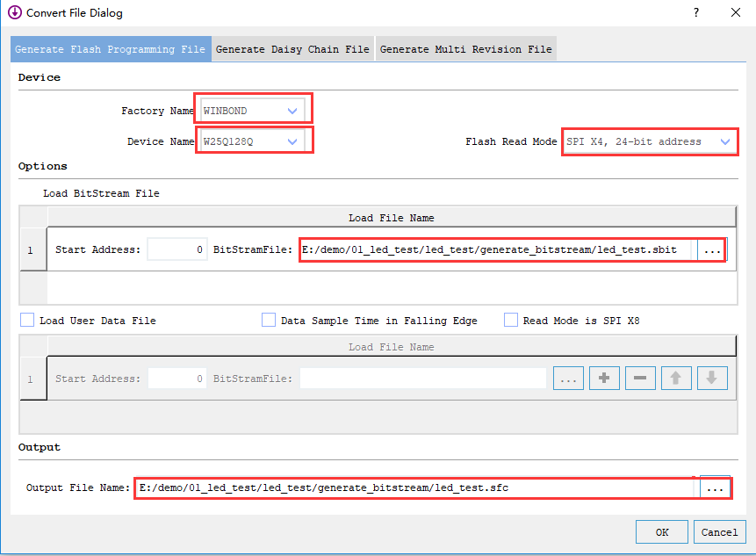Switch to Generate Daisy Chain File tab
This screenshot has height=556, width=756.
point(292,49)
